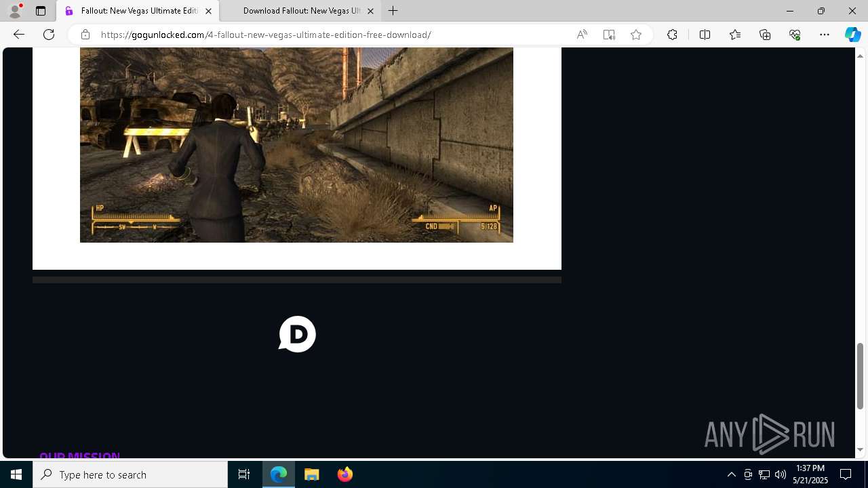
Task: Open the Windows Start menu
Action: (x=16, y=474)
